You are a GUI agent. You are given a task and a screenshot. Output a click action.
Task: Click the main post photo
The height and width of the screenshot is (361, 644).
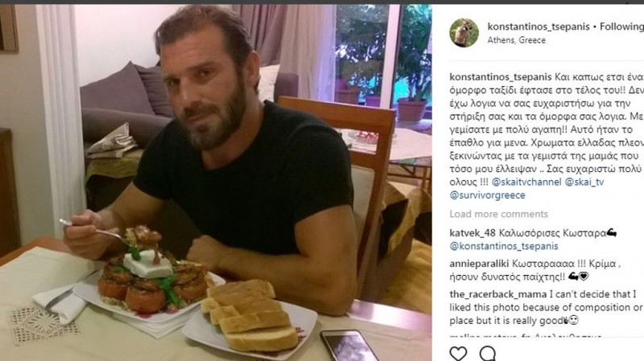[216, 183]
